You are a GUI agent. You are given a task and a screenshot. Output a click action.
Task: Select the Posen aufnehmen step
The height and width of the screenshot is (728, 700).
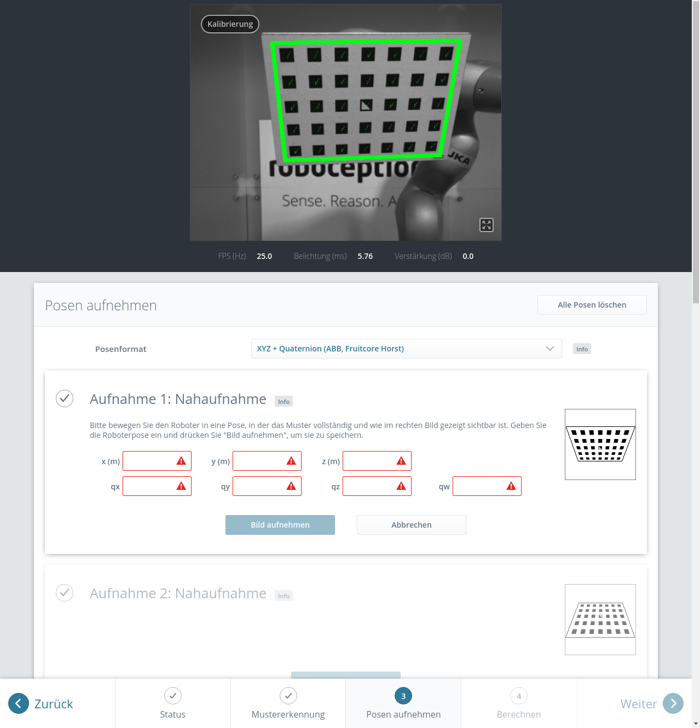pos(403,703)
